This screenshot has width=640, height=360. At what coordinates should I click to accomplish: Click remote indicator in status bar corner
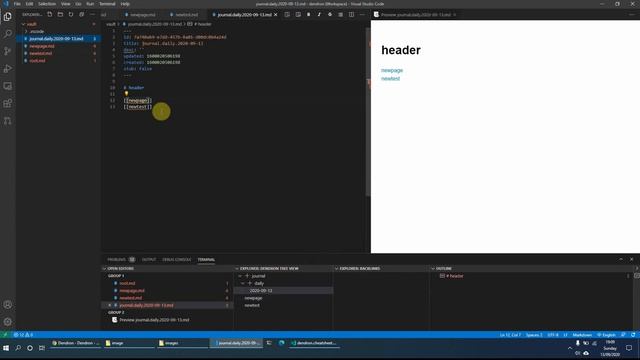pyautogui.click(x=5, y=335)
